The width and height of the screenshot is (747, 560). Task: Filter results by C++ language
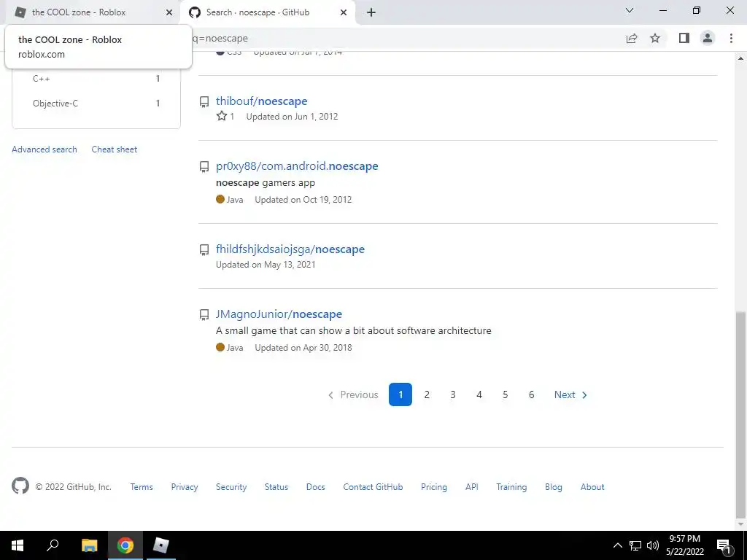[96, 79]
